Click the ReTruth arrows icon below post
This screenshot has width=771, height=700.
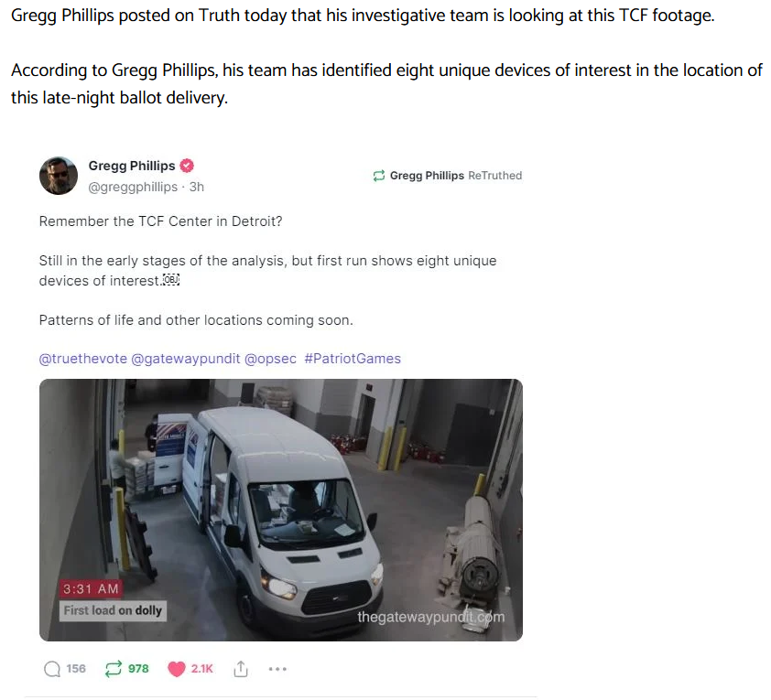tap(113, 669)
